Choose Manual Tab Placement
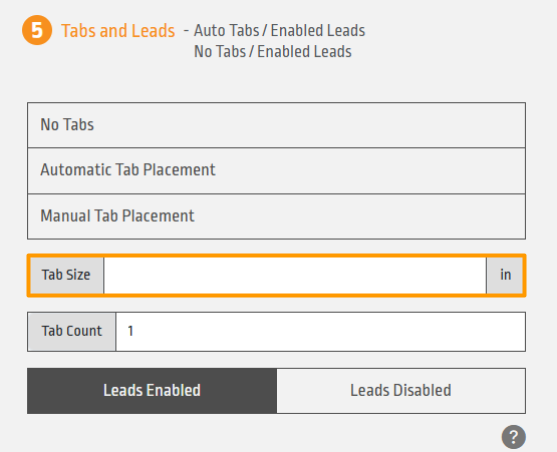Screen dimensions: 557x452 [x=276, y=217]
